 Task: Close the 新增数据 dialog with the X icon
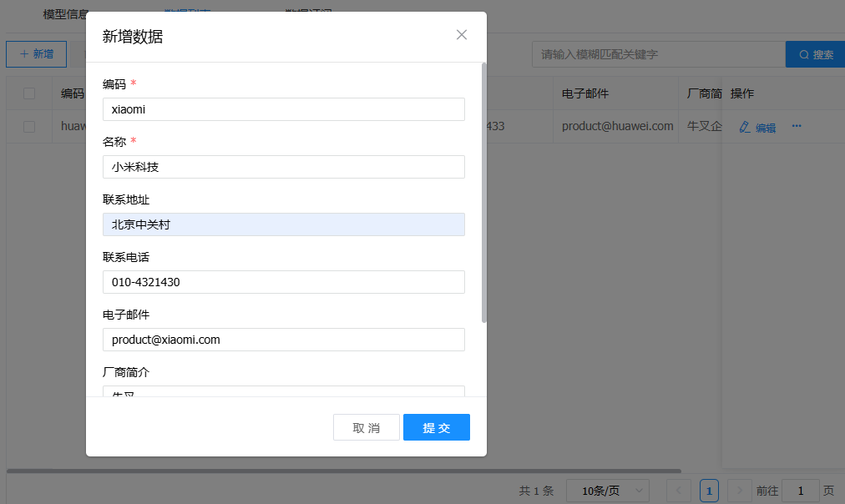click(462, 35)
